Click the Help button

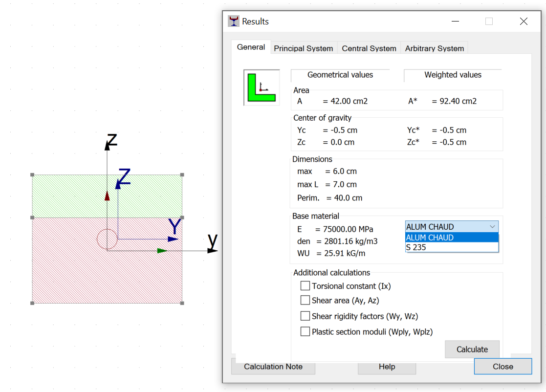(x=387, y=367)
